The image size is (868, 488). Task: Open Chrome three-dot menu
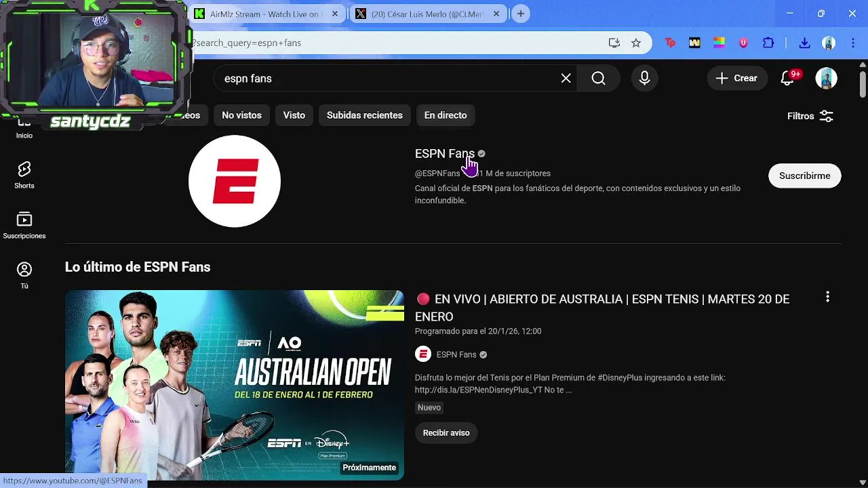[x=853, y=43]
